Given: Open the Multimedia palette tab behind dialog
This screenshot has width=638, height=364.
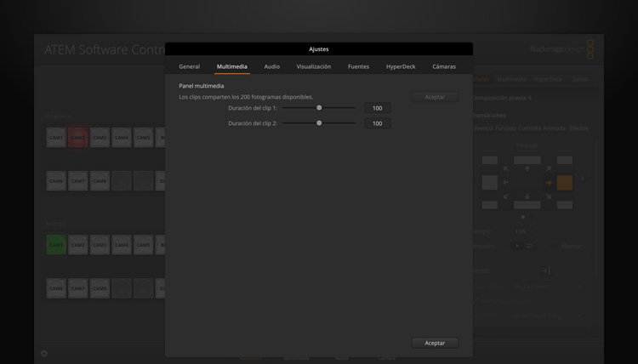Looking at the screenshot, I should pyautogui.click(x=511, y=79).
